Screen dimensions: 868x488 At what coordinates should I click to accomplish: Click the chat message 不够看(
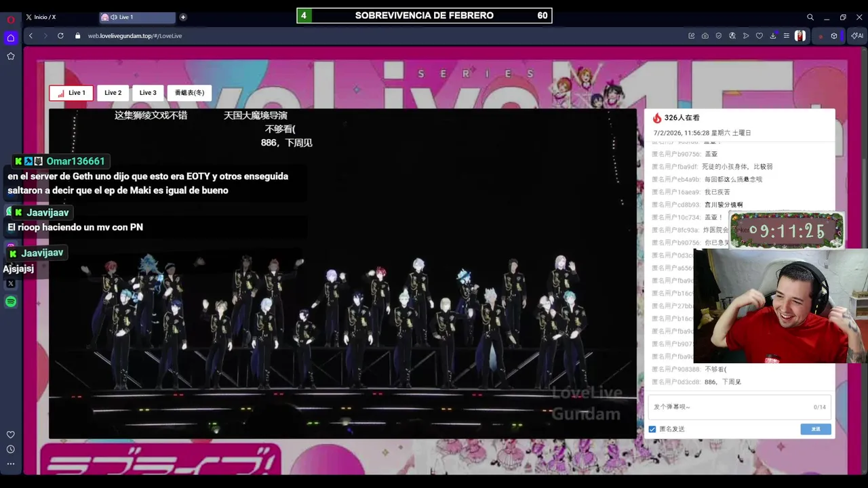tap(715, 369)
